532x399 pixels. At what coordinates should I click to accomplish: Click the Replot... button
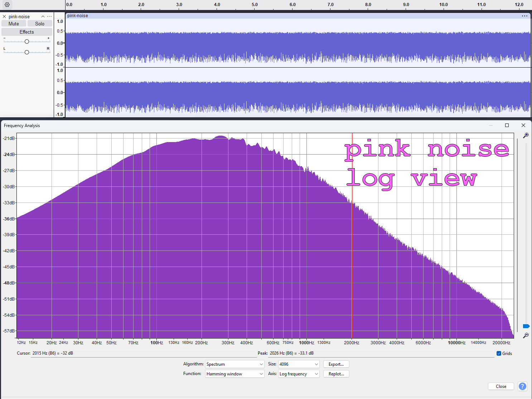point(336,374)
